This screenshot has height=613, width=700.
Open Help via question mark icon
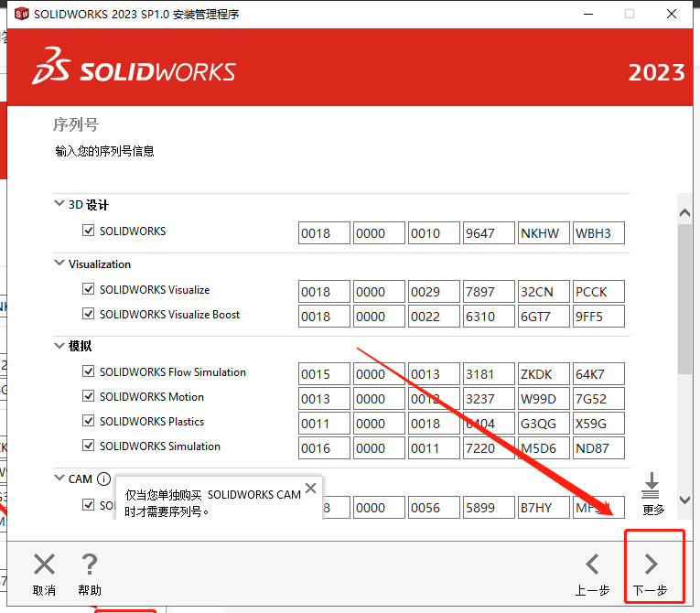(90, 565)
